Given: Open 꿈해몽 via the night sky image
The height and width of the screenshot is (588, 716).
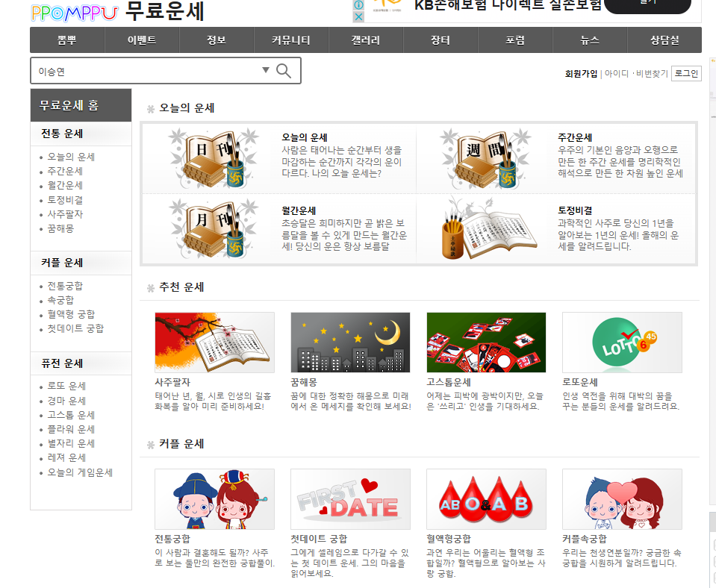Looking at the screenshot, I should [x=350, y=342].
